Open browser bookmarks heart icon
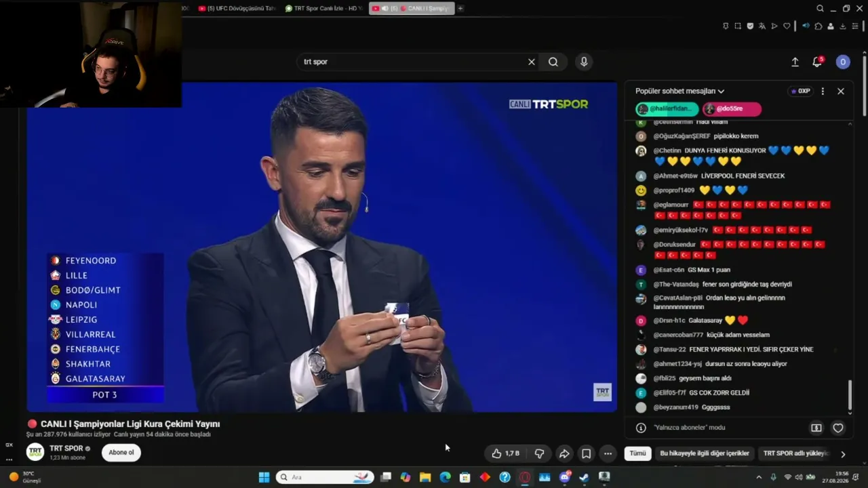The image size is (868, 488). (x=787, y=26)
